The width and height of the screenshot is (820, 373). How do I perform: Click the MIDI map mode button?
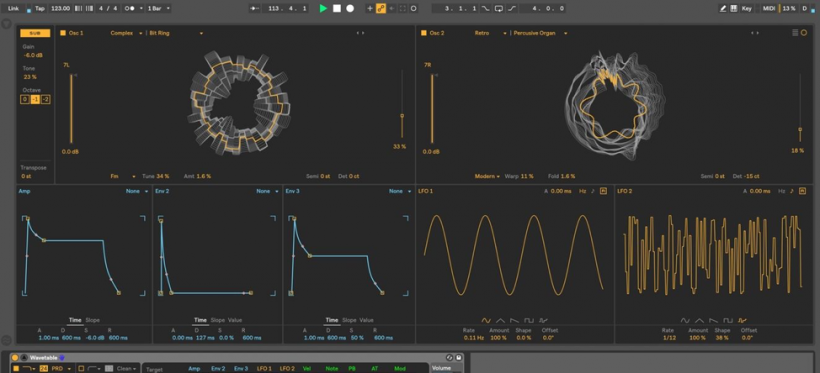point(768,8)
